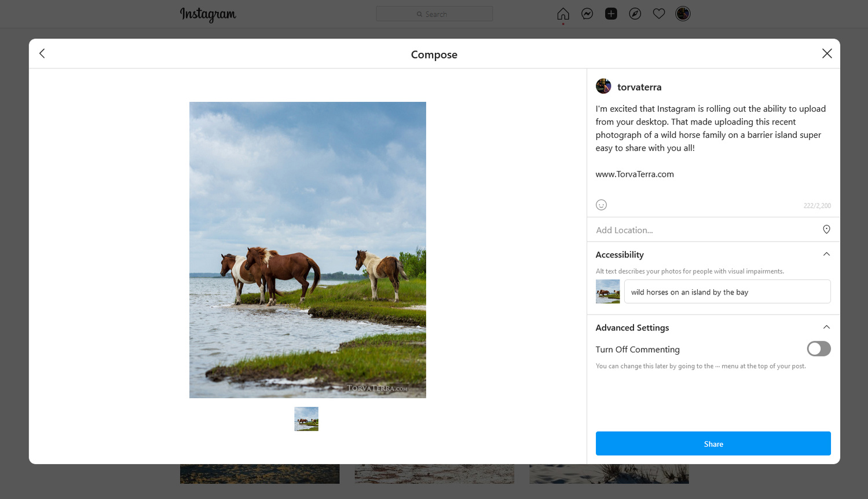Open the profile avatar in top bar

point(683,14)
